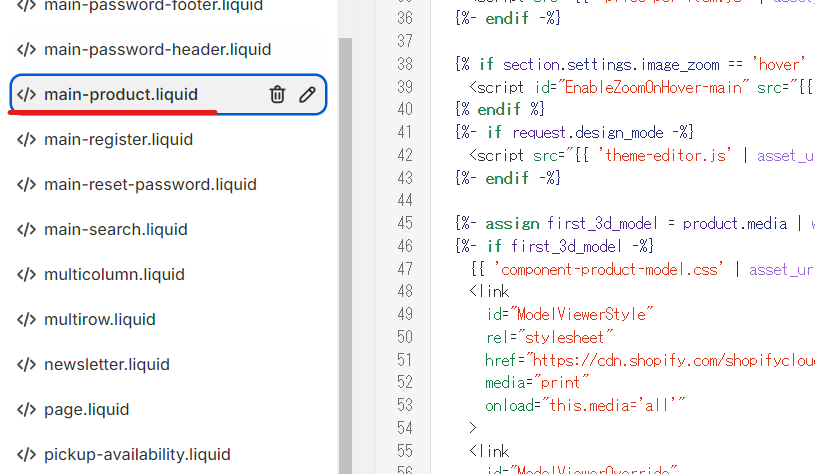Click code icon beside pickup-availability.liquid
The image size is (815, 474).
pos(27,454)
